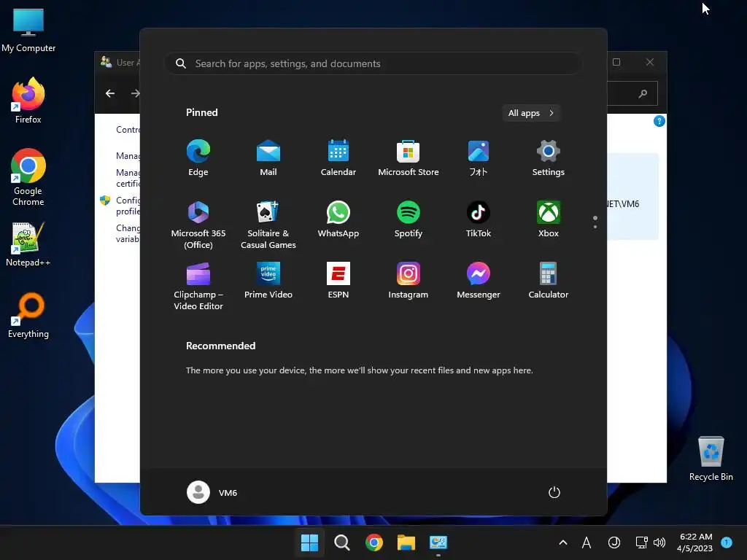Open notification badge in taskbar

[727, 542]
